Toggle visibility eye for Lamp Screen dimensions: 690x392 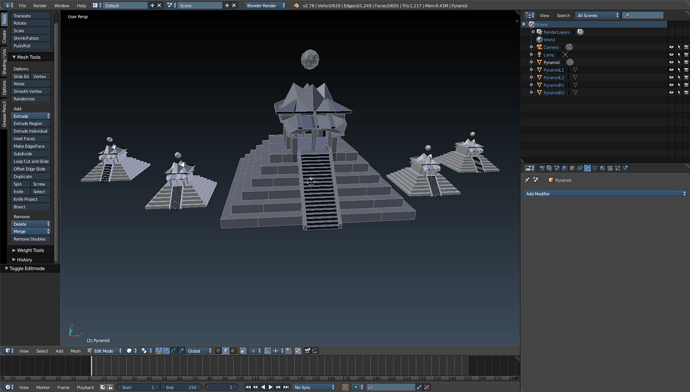pyautogui.click(x=671, y=55)
